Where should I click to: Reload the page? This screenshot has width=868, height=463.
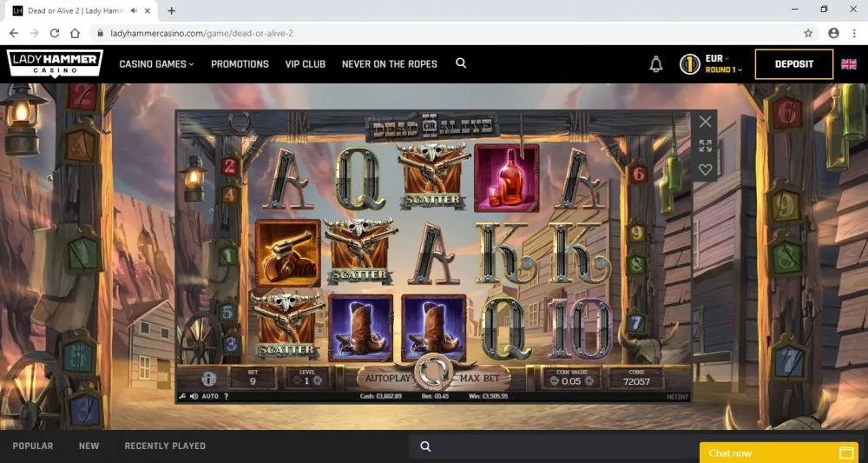[x=54, y=33]
